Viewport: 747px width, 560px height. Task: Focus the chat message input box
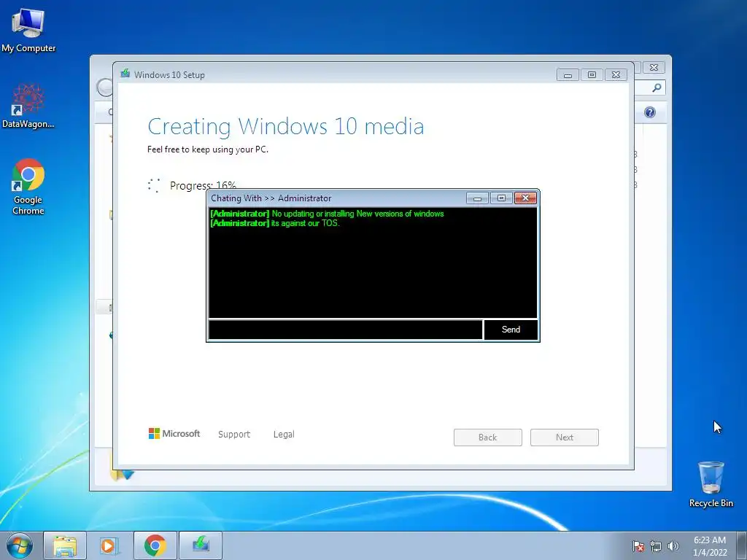pyautogui.click(x=345, y=330)
